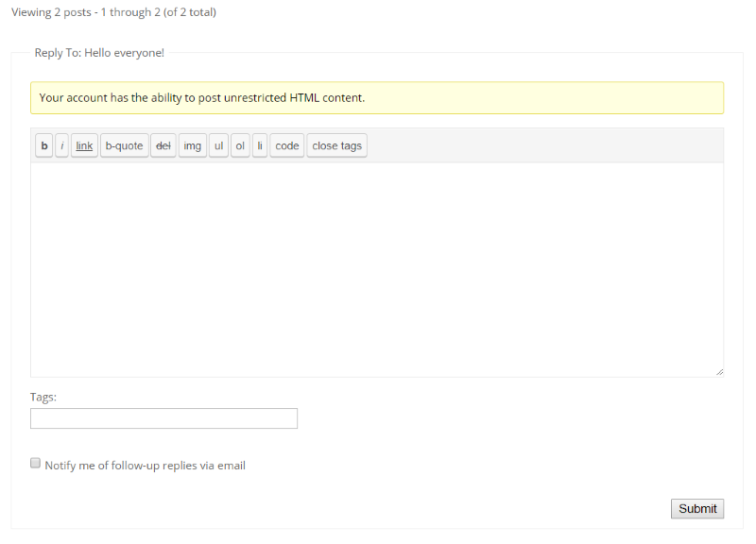
Task: Focus the Tags input field
Action: (x=163, y=418)
